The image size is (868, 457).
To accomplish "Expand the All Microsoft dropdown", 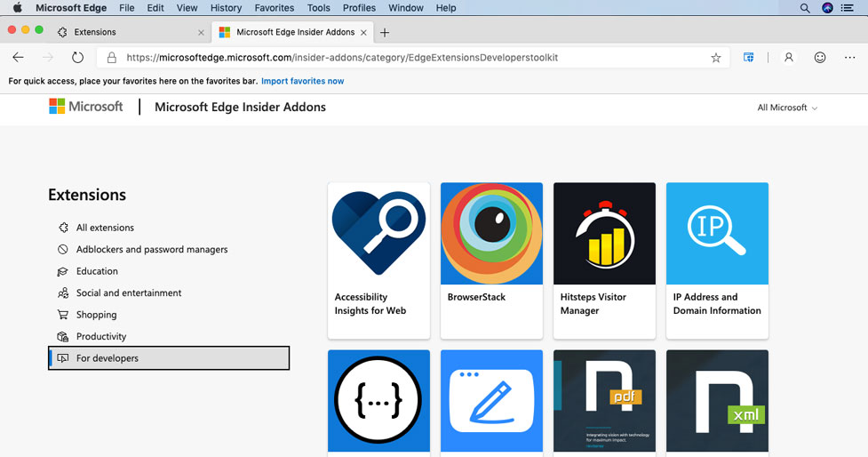I will click(x=786, y=108).
